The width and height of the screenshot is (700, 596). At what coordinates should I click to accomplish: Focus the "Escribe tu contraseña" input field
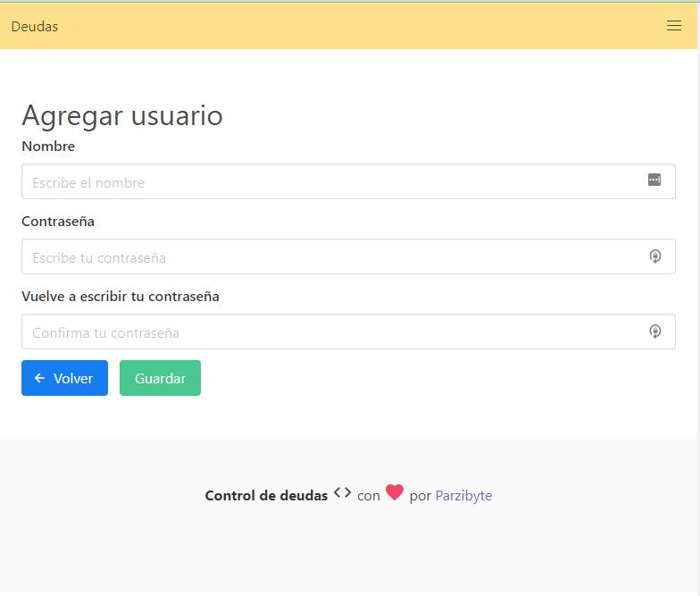[x=330, y=257]
